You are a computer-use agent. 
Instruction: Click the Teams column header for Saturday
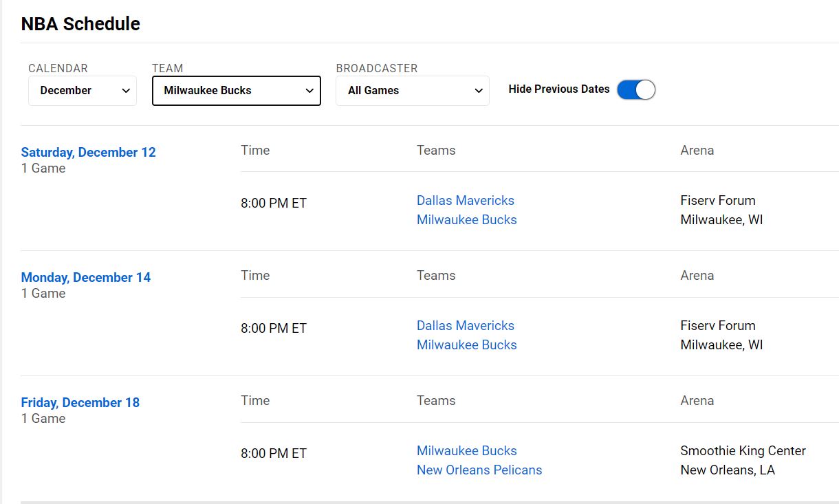point(436,151)
